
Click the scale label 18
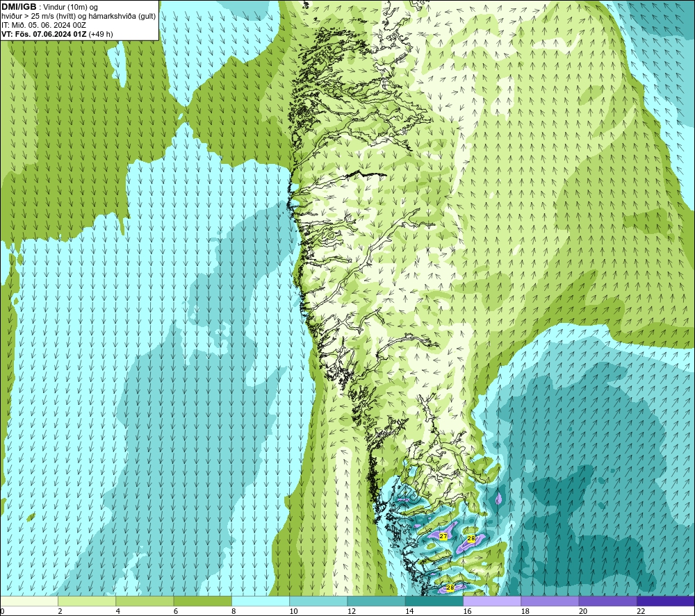tap(525, 612)
